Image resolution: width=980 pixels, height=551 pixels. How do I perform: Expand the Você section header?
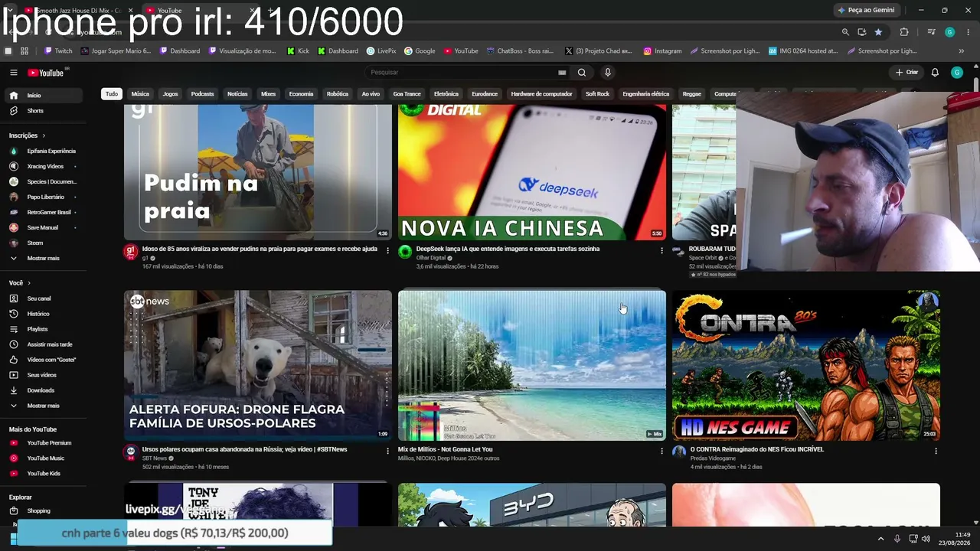(19, 283)
